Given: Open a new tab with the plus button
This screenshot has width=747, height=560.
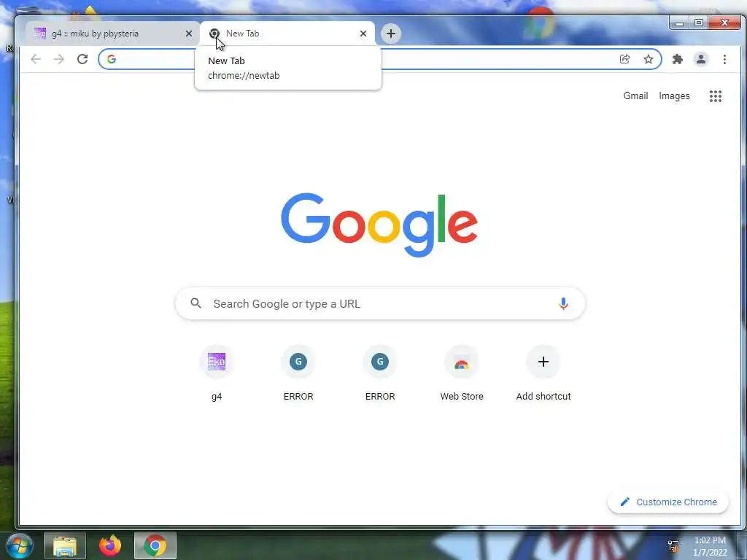Looking at the screenshot, I should 391,34.
